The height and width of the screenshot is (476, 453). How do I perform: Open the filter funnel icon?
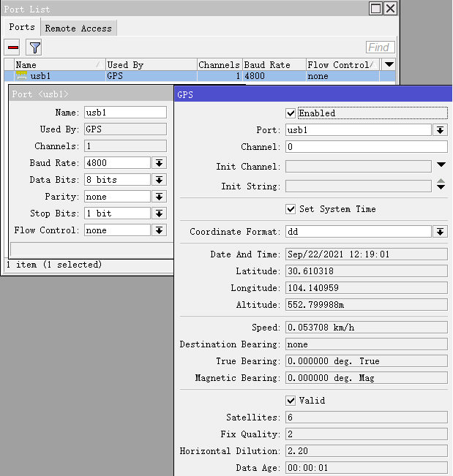click(34, 48)
